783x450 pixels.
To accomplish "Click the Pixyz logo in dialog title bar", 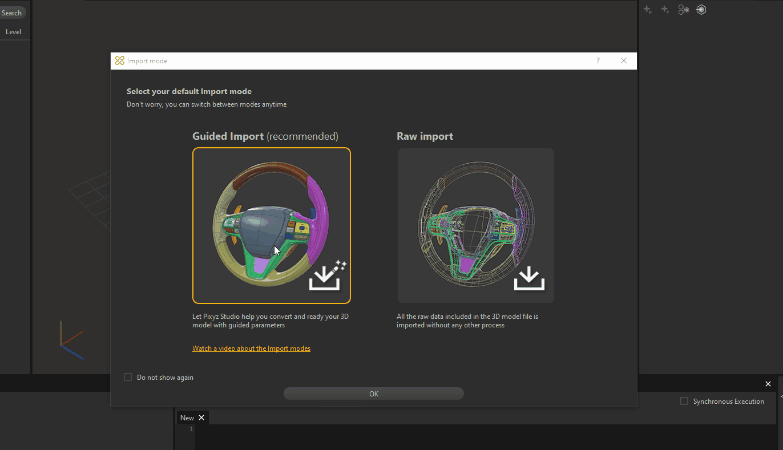I will coord(120,61).
